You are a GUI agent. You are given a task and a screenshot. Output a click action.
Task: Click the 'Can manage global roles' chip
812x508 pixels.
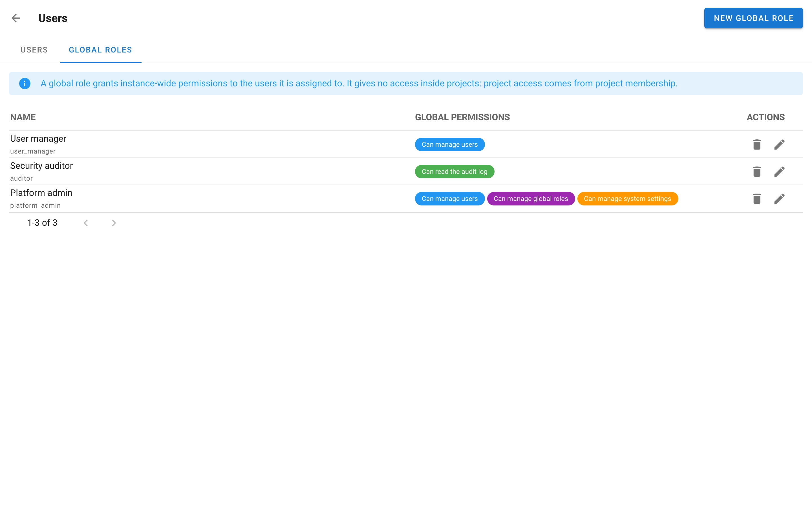(531, 199)
